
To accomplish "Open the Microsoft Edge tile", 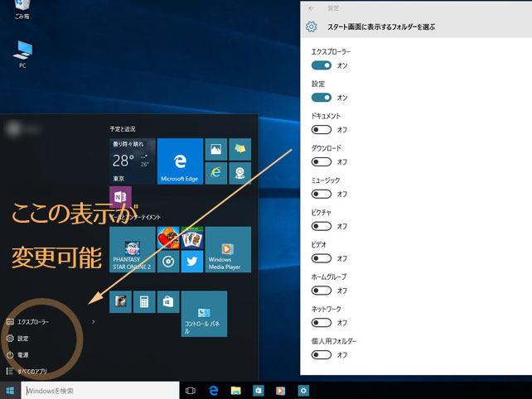I will [x=180, y=161].
